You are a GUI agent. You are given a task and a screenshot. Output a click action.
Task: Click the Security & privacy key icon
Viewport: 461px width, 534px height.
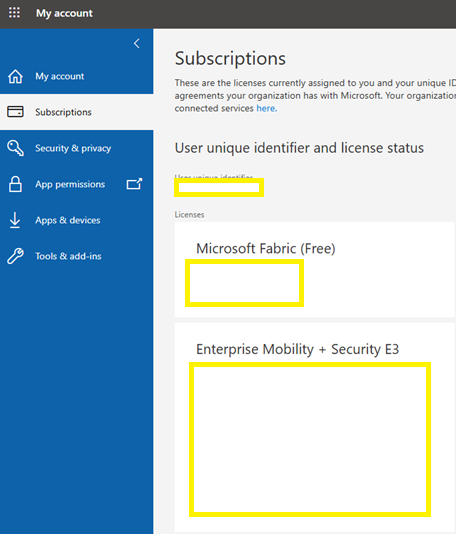(x=15, y=148)
